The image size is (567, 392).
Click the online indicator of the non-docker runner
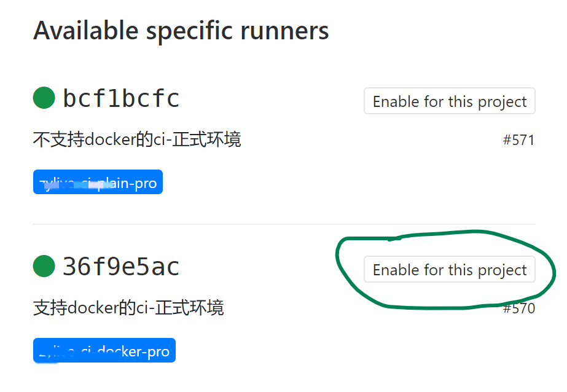[43, 98]
